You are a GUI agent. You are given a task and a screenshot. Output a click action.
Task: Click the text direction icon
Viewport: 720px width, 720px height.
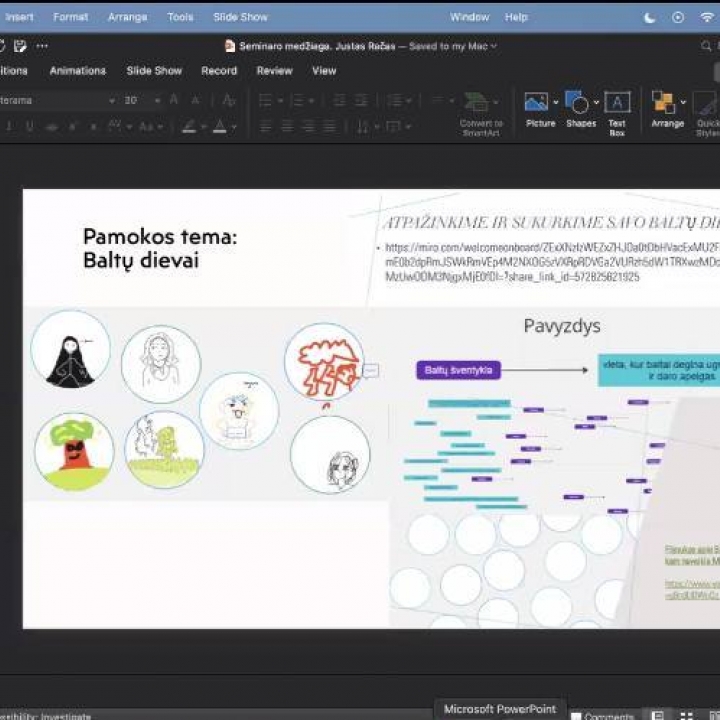click(363, 126)
